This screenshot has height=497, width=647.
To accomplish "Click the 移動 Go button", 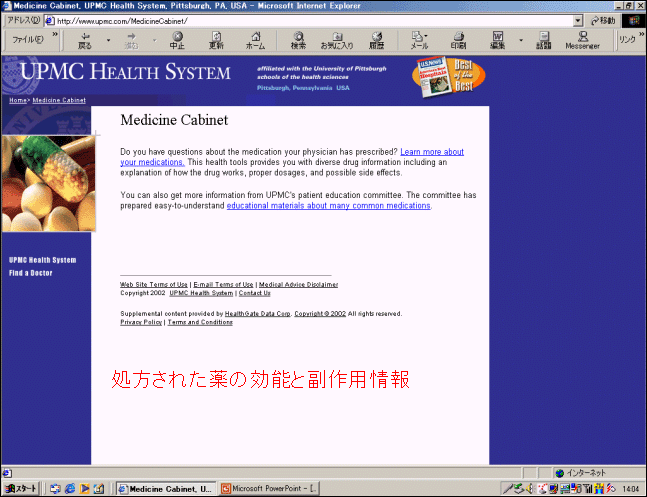I will [x=601, y=20].
